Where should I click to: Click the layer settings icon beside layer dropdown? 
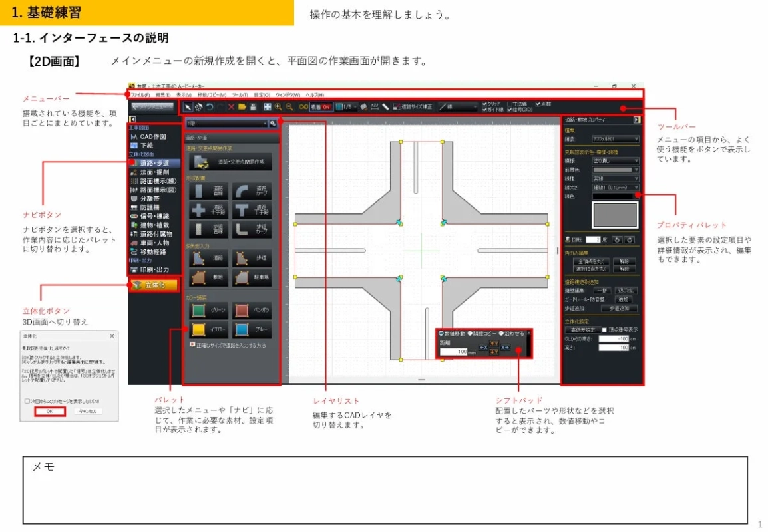pyautogui.click(x=273, y=124)
